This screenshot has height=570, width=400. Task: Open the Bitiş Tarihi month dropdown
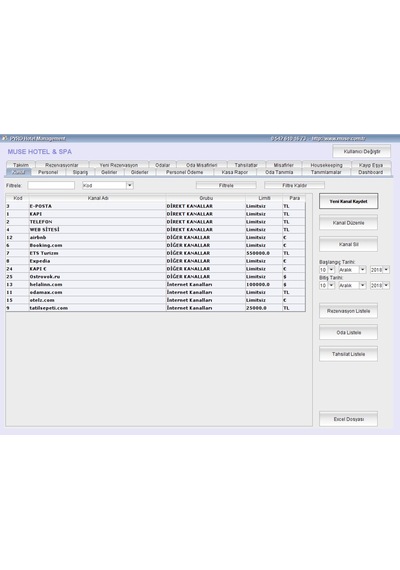point(362,285)
